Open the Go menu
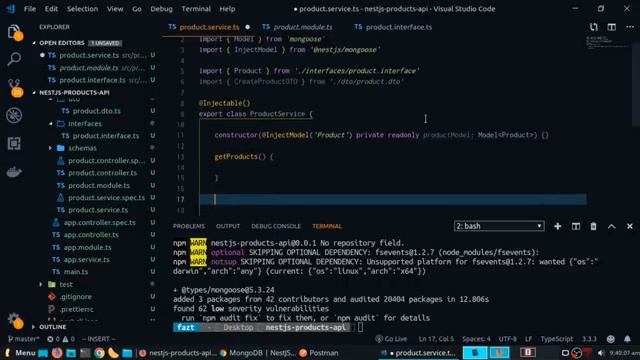640x360 pixels. (137, 9)
